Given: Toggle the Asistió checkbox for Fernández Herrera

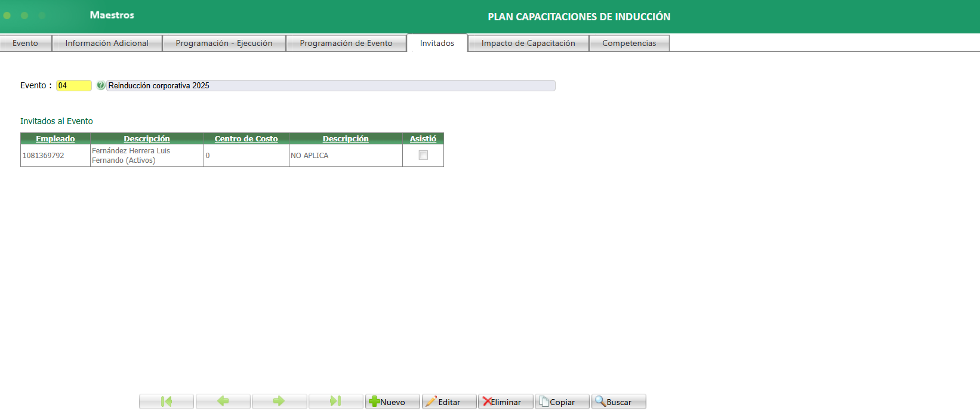Looking at the screenshot, I should [x=423, y=155].
